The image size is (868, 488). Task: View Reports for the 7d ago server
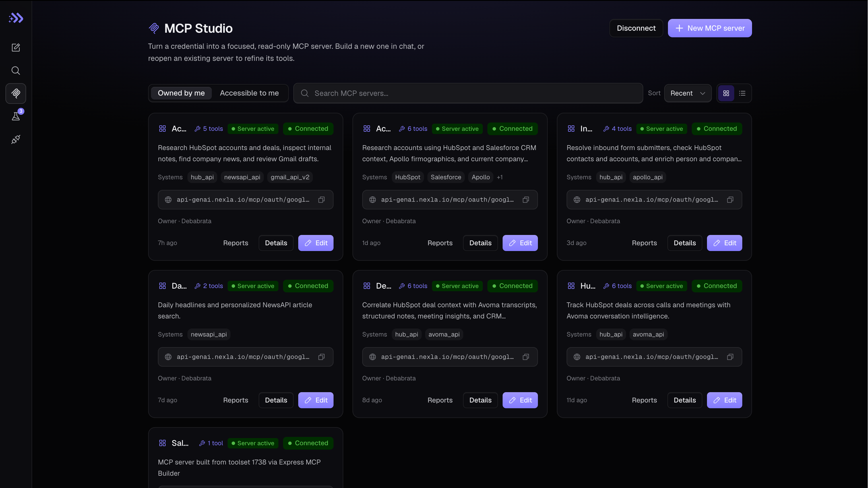coord(236,400)
